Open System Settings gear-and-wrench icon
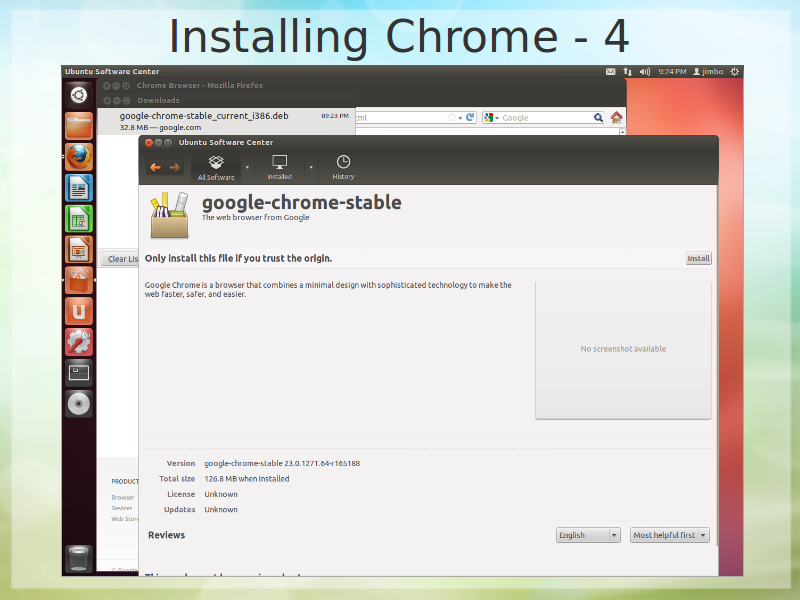The height and width of the screenshot is (600, 800). (x=79, y=342)
